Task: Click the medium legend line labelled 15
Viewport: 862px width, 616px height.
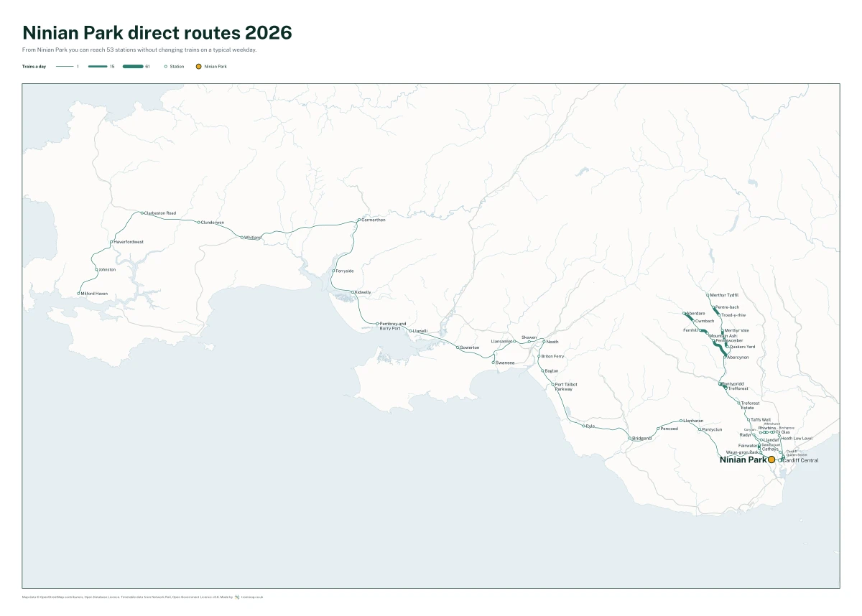Action: coord(98,66)
